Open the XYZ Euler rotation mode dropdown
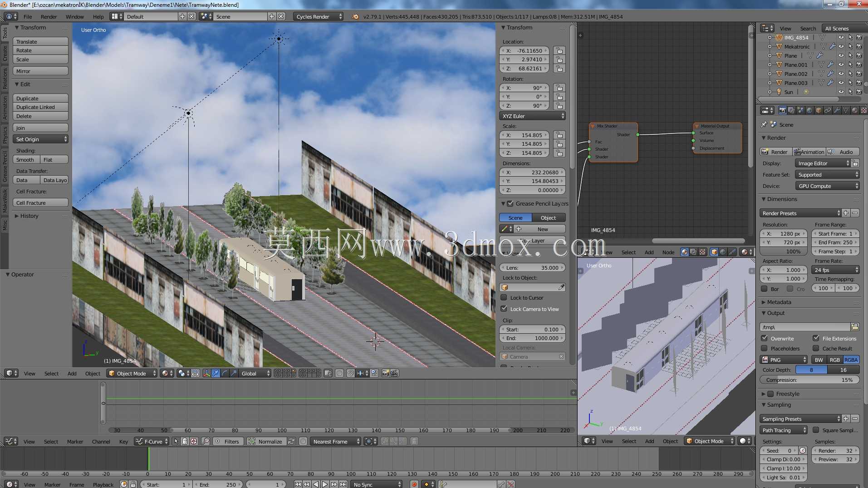 point(532,116)
